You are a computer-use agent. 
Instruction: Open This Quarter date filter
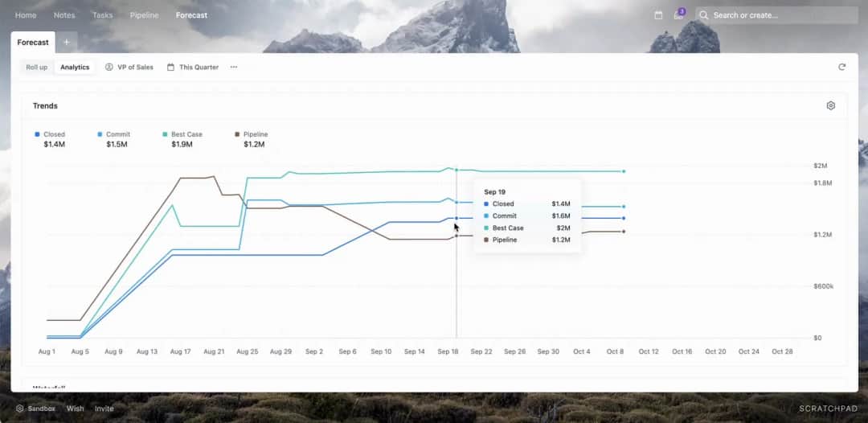coord(193,67)
